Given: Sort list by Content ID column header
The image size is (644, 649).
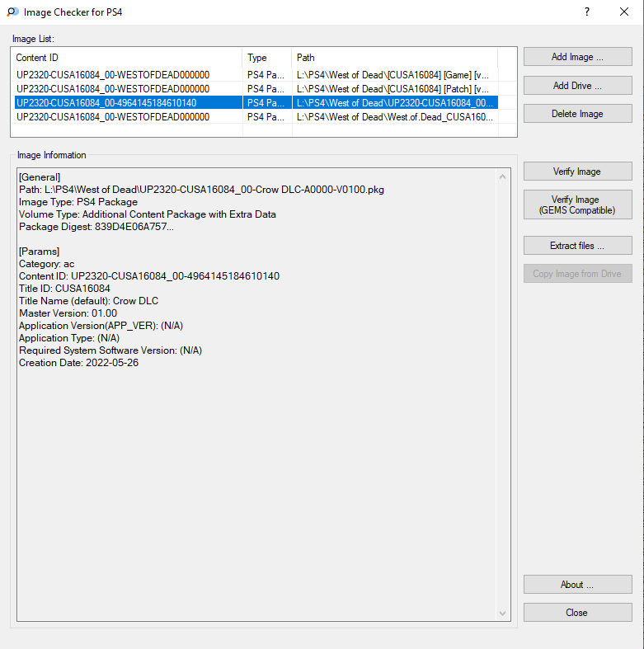Looking at the screenshot, I should click(127, 58).
